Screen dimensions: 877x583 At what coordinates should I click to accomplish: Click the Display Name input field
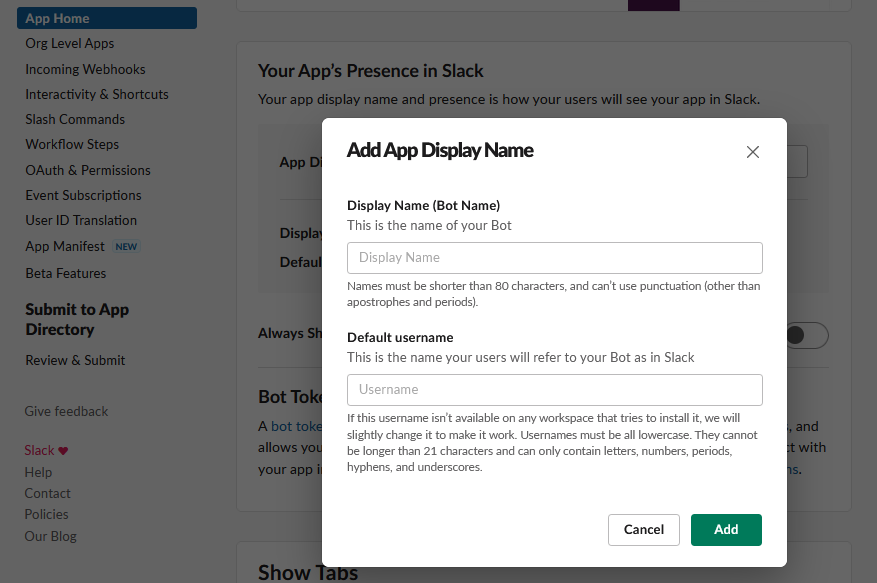[554, 258]
